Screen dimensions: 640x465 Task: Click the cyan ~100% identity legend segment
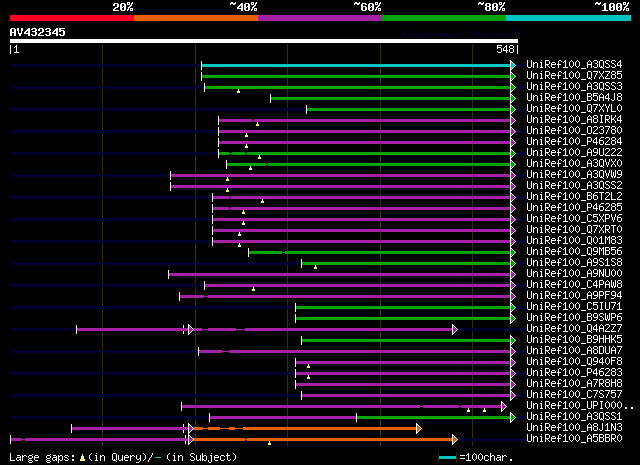[x=569, y=18]
